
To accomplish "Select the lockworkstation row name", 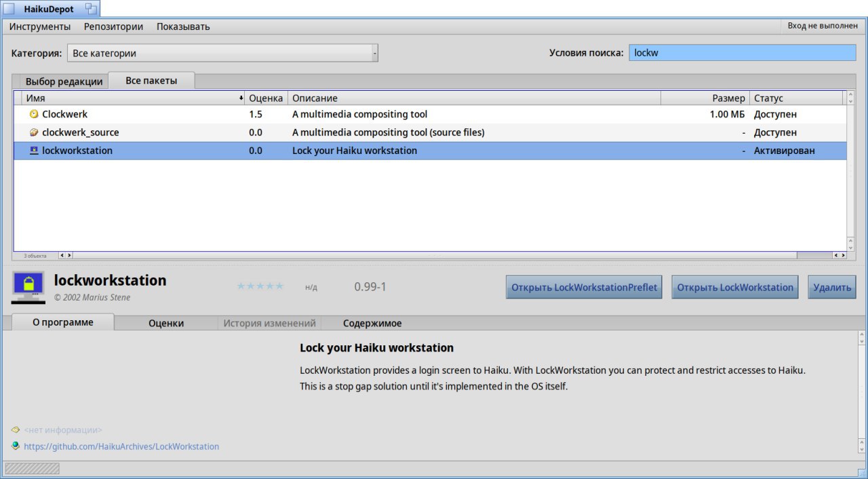I will pos(77,151).
